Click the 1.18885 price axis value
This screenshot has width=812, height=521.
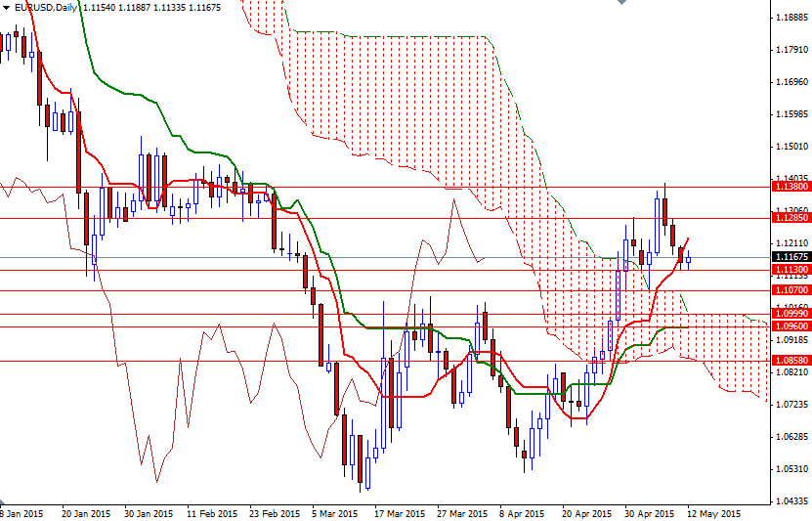pyautogui.click(x=791, y=18)
